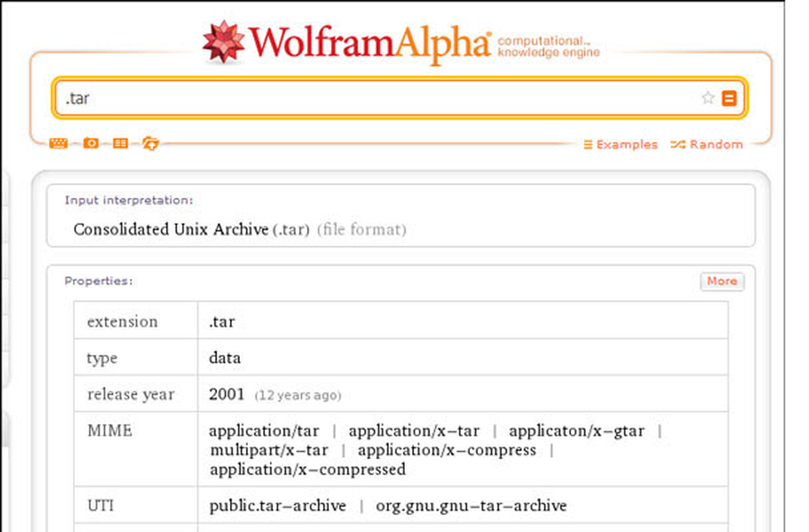809x532 pixels.
Task: Click the "application/x-tar" MIME value
Action: [x=414, y=431]
